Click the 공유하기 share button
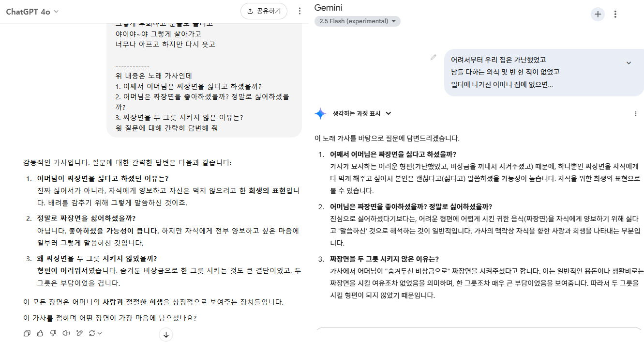This screenshot has width=644, height=343. click(264, 11)
